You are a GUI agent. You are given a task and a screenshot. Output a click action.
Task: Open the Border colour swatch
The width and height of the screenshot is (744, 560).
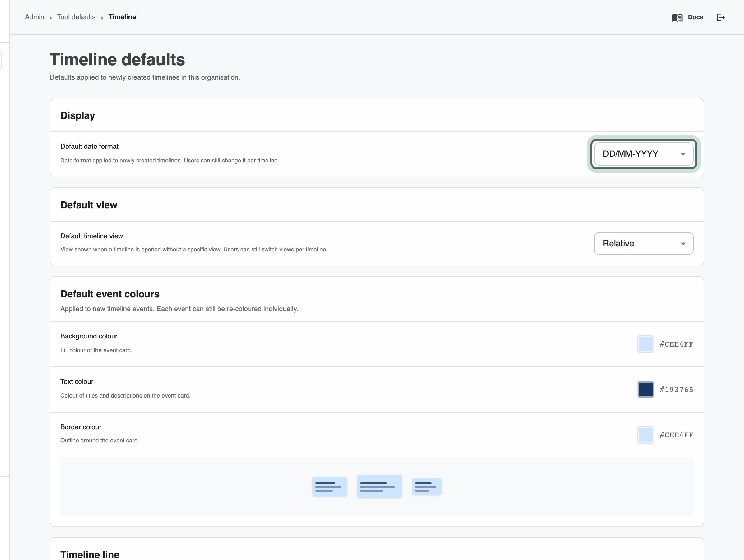click(x=645, y=435)
